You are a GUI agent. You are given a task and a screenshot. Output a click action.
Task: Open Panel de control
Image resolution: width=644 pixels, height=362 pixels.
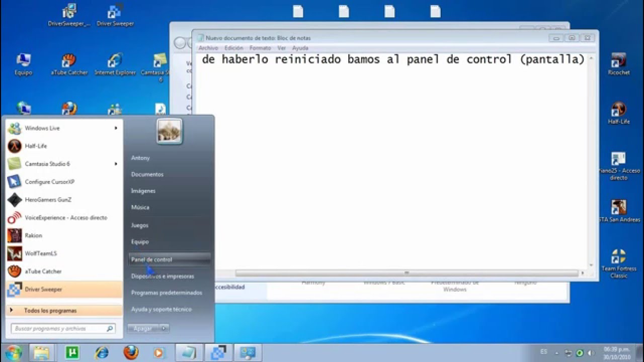[170, 259]
